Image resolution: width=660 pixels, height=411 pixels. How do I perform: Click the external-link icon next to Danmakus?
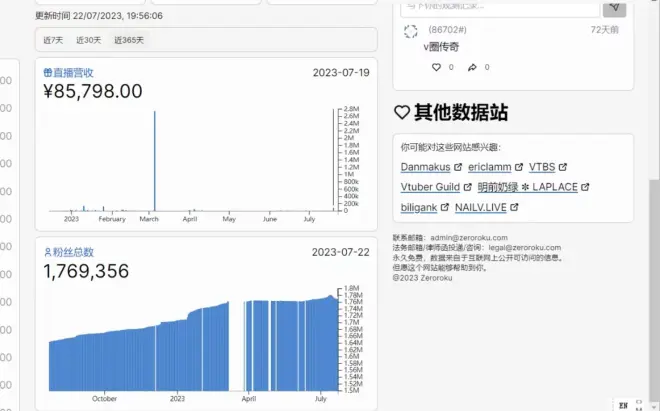pos(458,167)
